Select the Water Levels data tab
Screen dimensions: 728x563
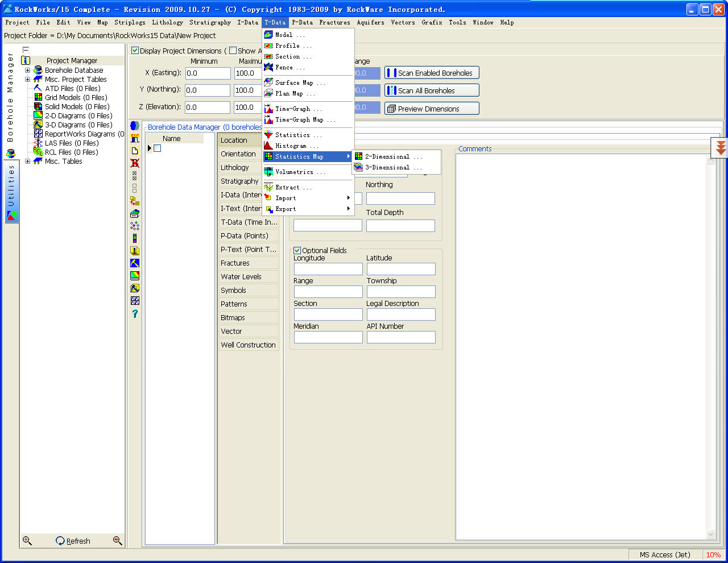[x=249, y=276]
